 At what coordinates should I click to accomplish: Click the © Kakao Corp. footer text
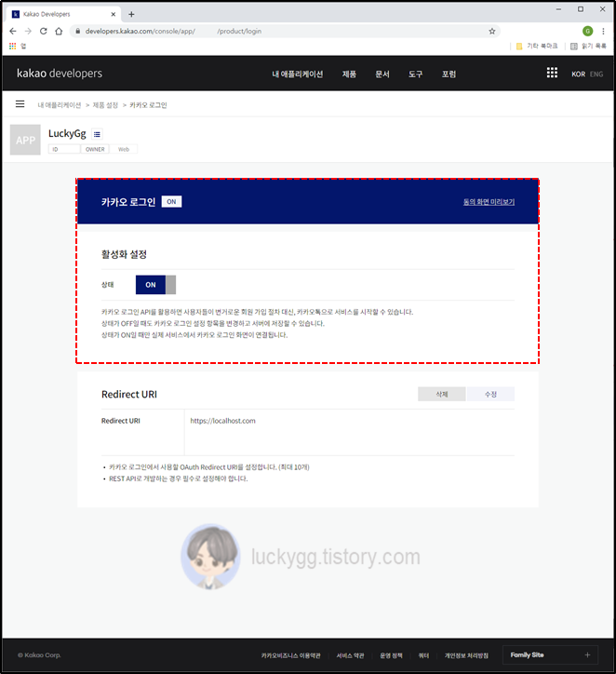[39, 655]
